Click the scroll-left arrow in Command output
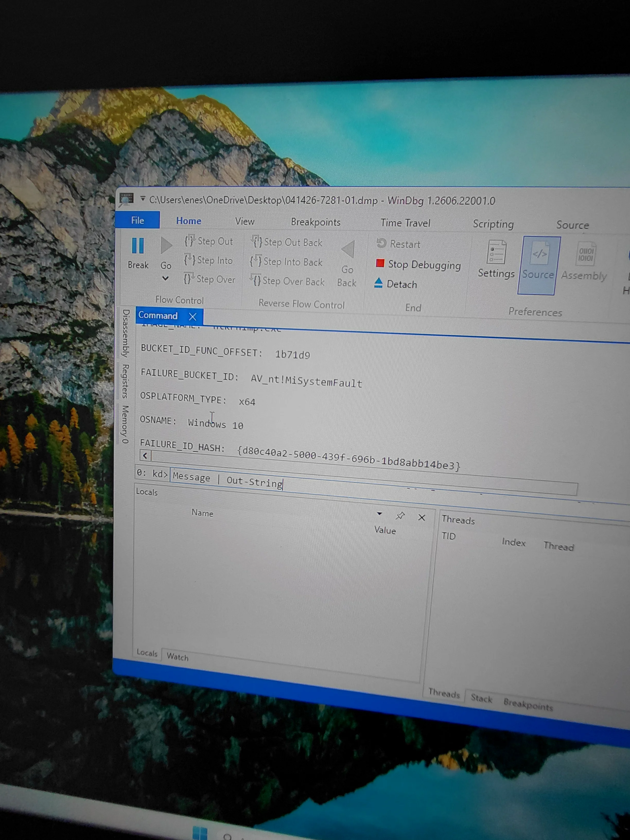This screenshot has width=630, height=840. (x=145, y=455)
